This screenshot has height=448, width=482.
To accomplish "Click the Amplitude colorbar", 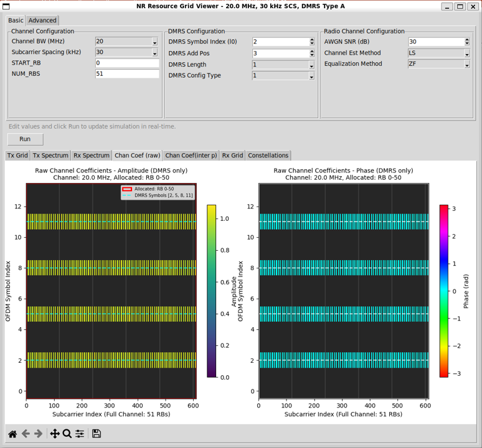I will click(x=211, y=291).
